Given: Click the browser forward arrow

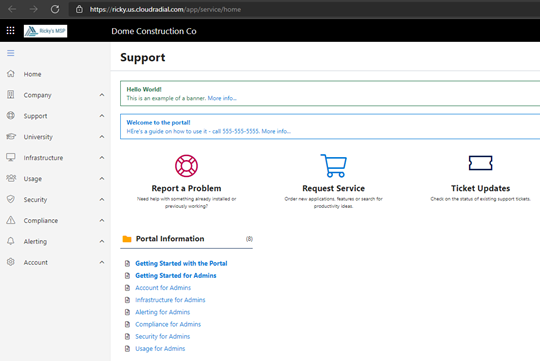Looking at the screenshot, I should click(x=33, y=9).
